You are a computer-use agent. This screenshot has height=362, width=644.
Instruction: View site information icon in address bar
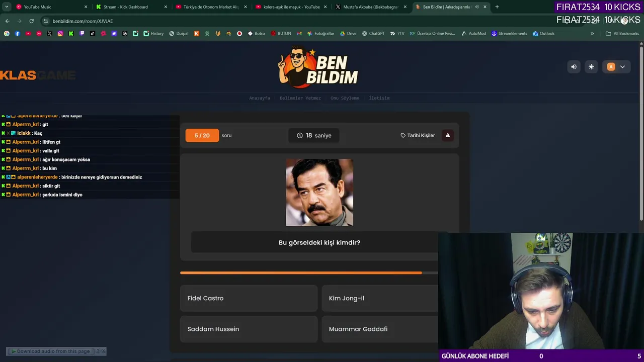(x=46, y=21)
